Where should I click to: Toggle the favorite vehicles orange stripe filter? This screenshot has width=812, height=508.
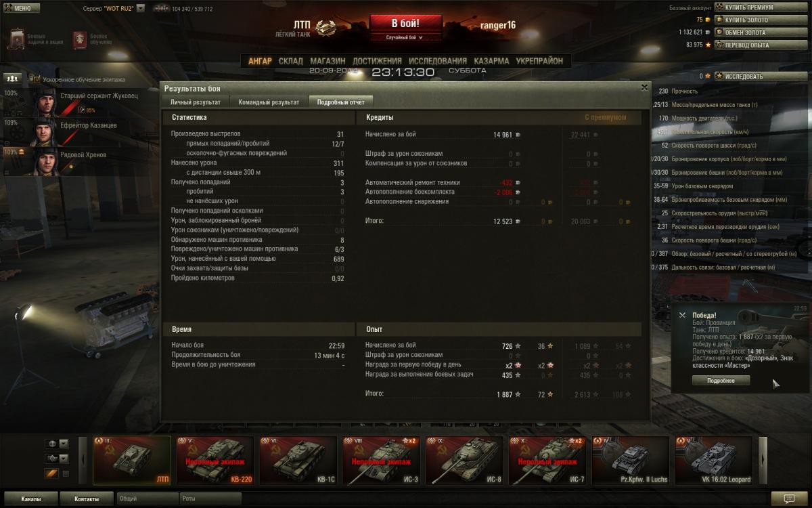click(52, 473)
